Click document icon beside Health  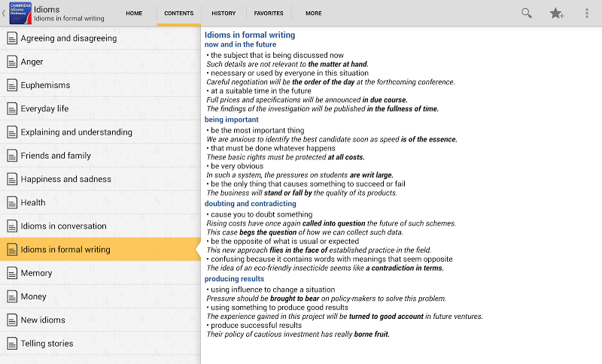12,202
